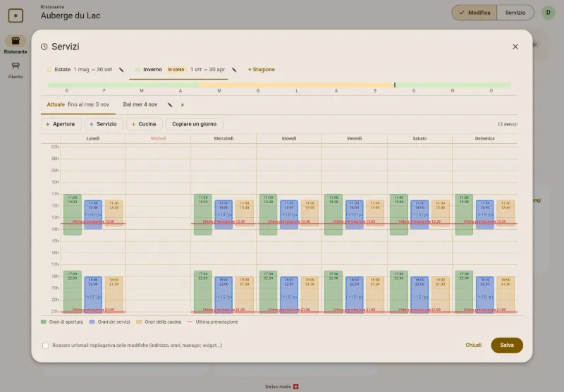Click the app logo icon
This screenshot has height=392, width=564.
(x=16, y=16)
